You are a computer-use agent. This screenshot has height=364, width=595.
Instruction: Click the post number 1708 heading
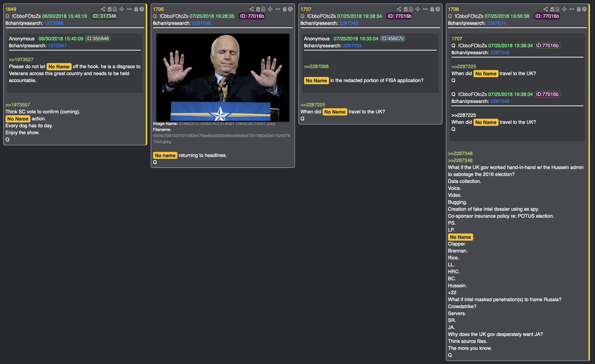coord(454,9)
